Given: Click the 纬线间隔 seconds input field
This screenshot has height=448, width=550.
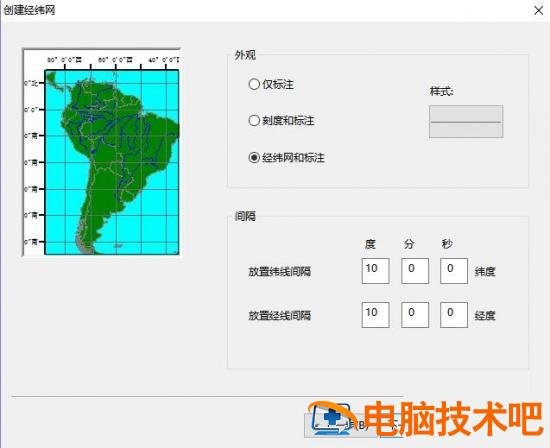Looking at the screenshot, I should (454, 271).
